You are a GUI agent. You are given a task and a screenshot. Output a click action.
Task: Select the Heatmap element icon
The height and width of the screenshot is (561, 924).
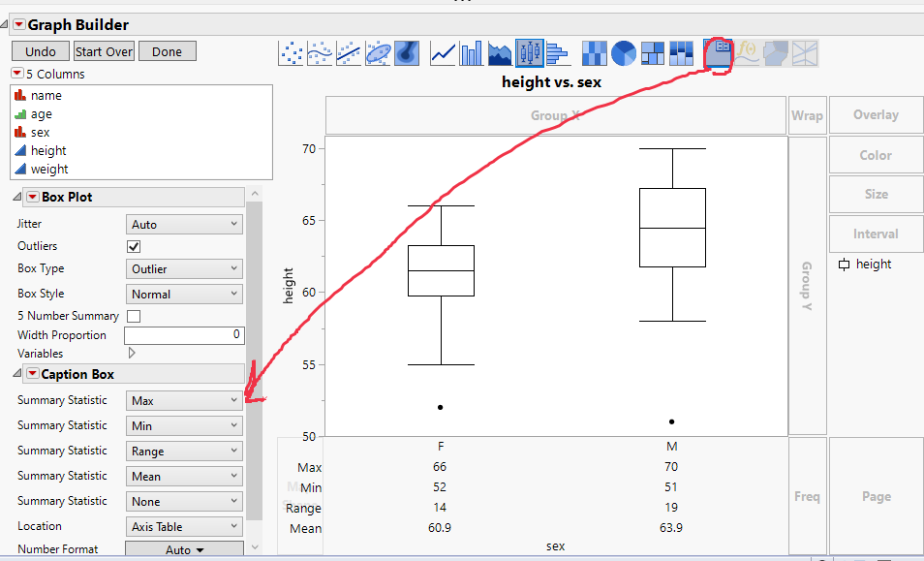pyautogui.click(x=595, y=53)
